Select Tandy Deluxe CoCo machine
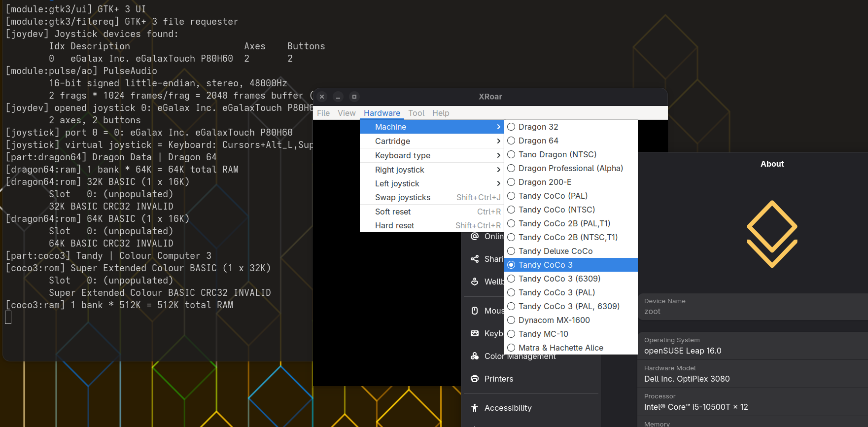Screen dimensions: 868x427 click(x=571, y=251)
